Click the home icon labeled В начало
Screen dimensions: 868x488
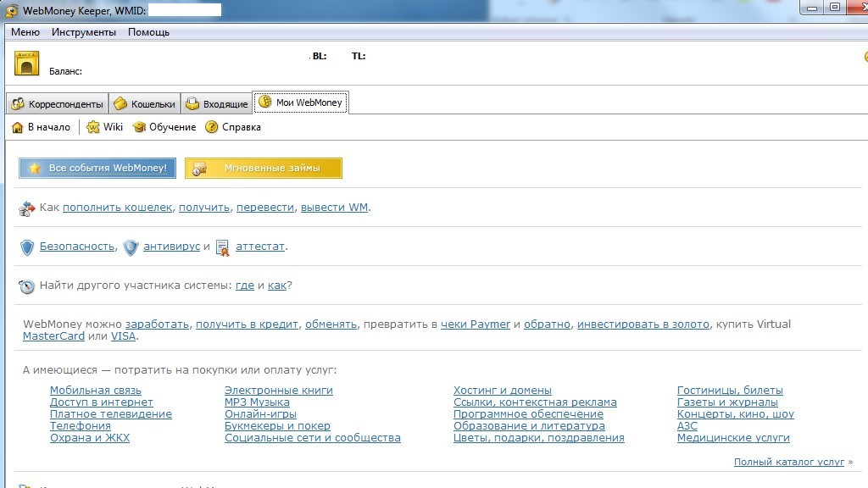(x=17, y=127)
